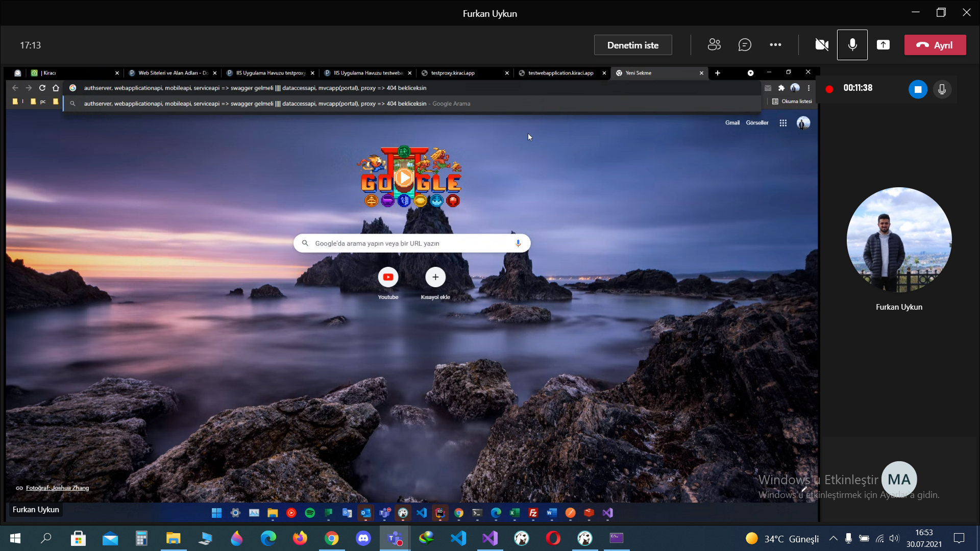Viewport: 980px width, 551px height.
Task: Open more actions ellipsis menu
Action: 775,45
